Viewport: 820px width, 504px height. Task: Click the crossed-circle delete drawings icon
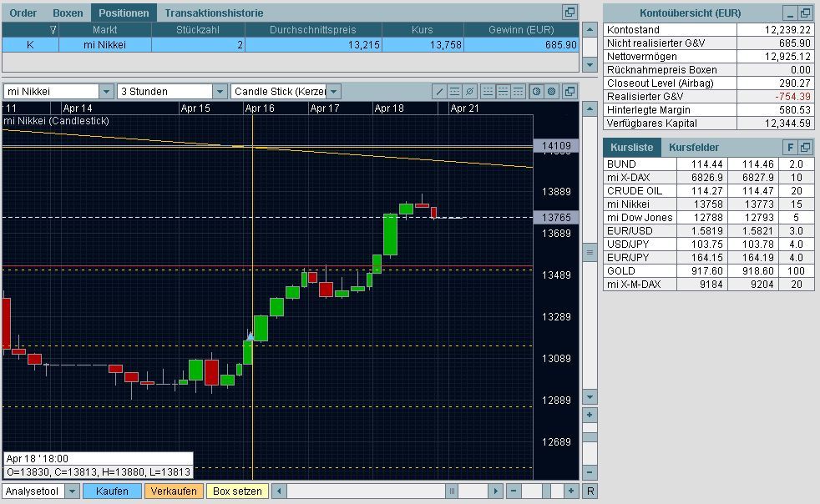[469, 92]
